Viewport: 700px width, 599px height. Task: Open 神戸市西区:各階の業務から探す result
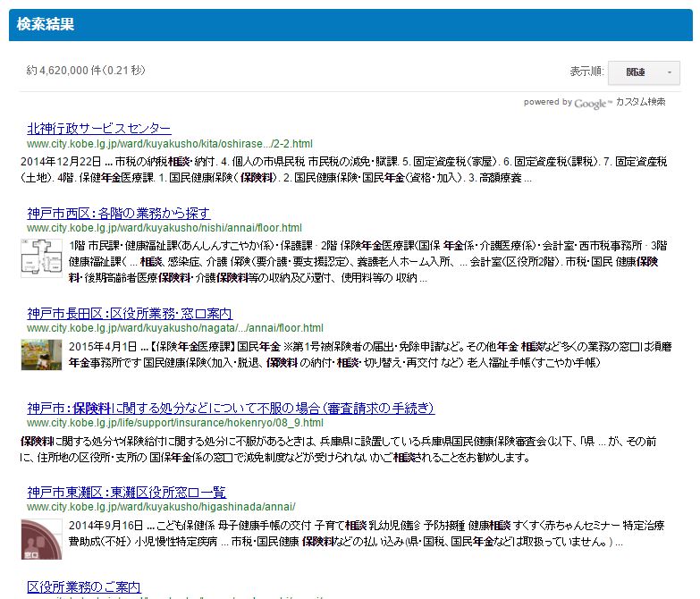click(x=118, y=213)
